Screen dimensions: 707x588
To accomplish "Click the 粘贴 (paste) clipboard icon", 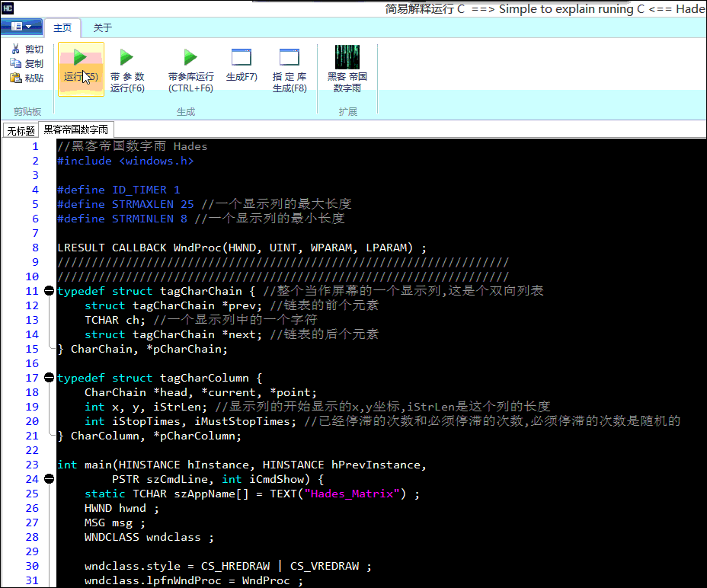I will [16, 78].
